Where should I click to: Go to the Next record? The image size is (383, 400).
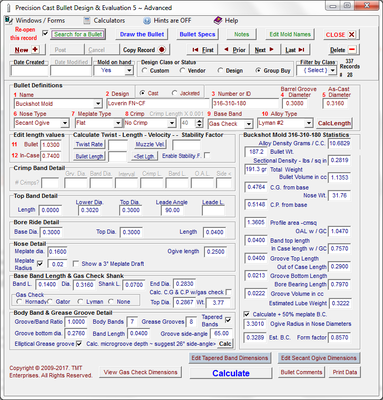tap(264, 50)
